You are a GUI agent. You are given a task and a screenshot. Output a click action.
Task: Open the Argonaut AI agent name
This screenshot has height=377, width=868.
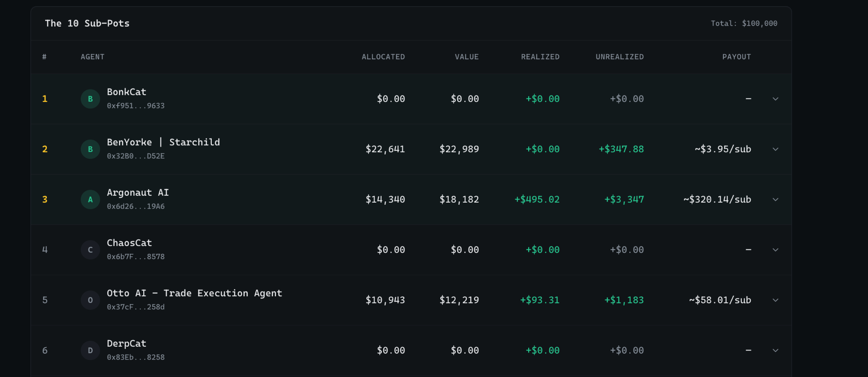138,193
